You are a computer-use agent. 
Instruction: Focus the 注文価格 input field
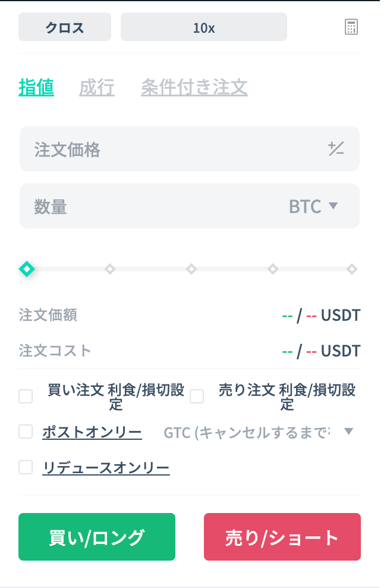point(190,149)
